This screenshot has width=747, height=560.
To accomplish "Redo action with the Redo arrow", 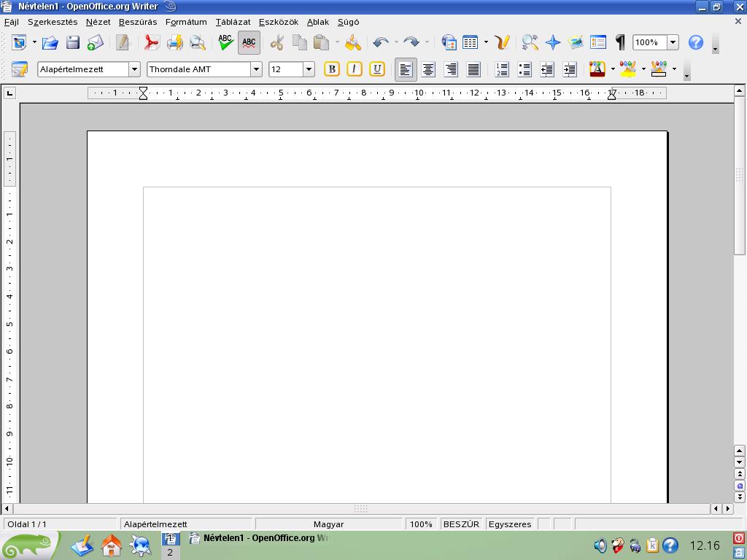I will coord(411,42).
